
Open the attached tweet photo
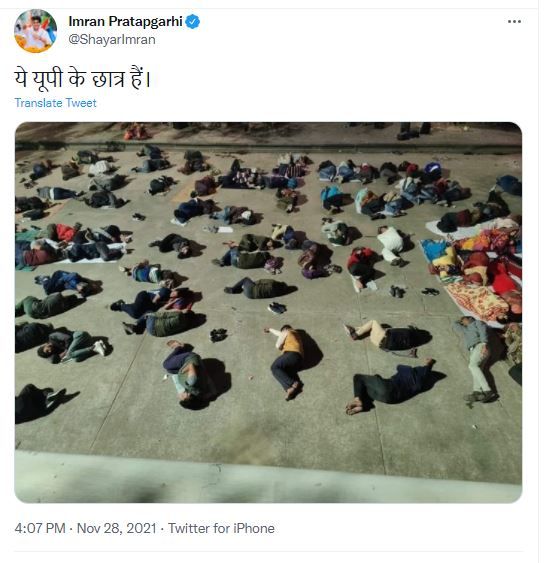pos(268,312)
